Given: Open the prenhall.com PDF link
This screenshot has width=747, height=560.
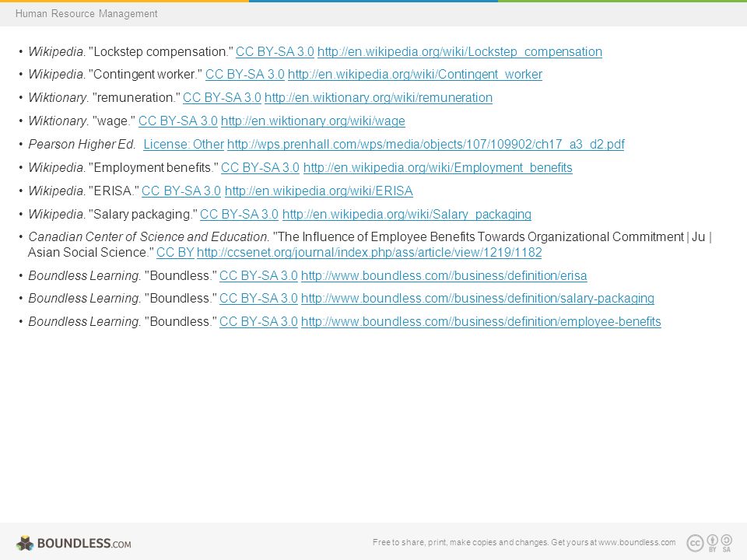Looking at the screenshot, I should [x=426, y=145].
